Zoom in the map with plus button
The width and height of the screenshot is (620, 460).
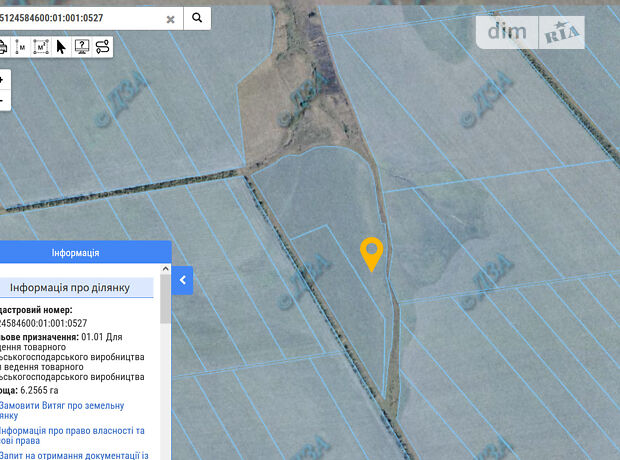click(2, 79)
